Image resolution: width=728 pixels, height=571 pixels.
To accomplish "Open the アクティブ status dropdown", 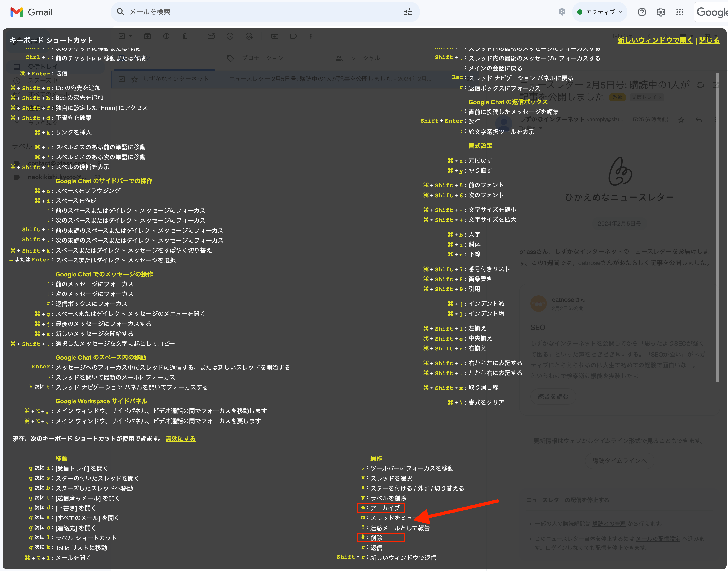I will pyautogui.click(x=599, y=12).
